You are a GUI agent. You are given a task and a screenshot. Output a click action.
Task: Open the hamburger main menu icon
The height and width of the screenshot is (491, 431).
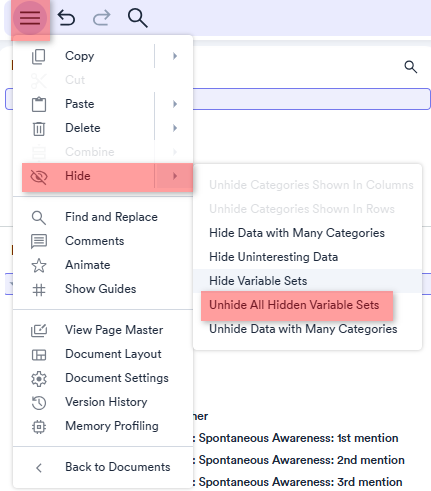coord(30,18)
